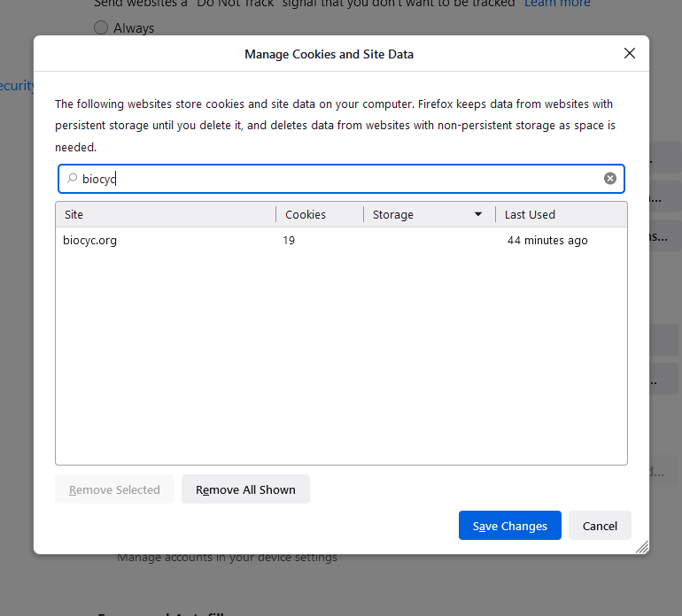Sort the list by the Last Used column header
The height and width of the screenshot is (616, 682).
click(560, 215)
